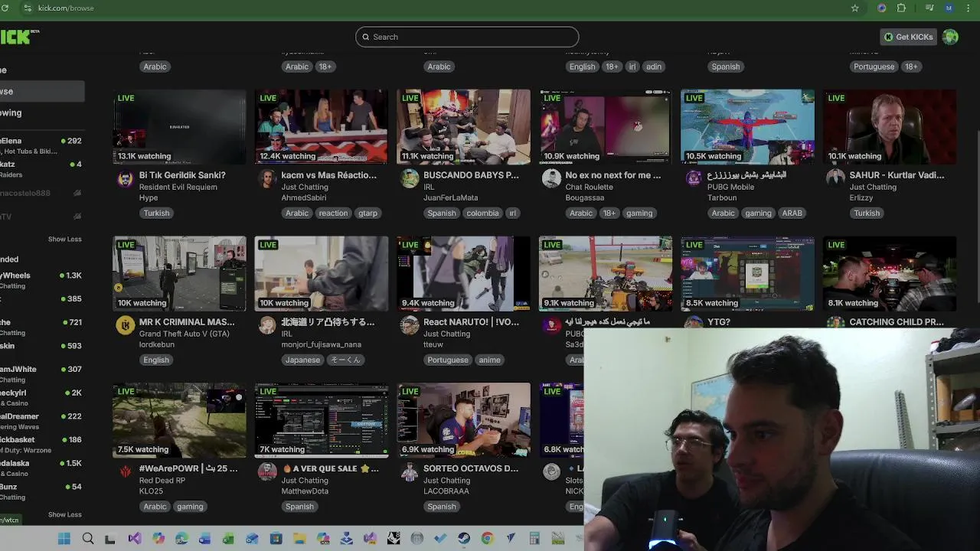Open File Explorer from the taskbar
Screen dimensions: 980x551
point(299,539)
